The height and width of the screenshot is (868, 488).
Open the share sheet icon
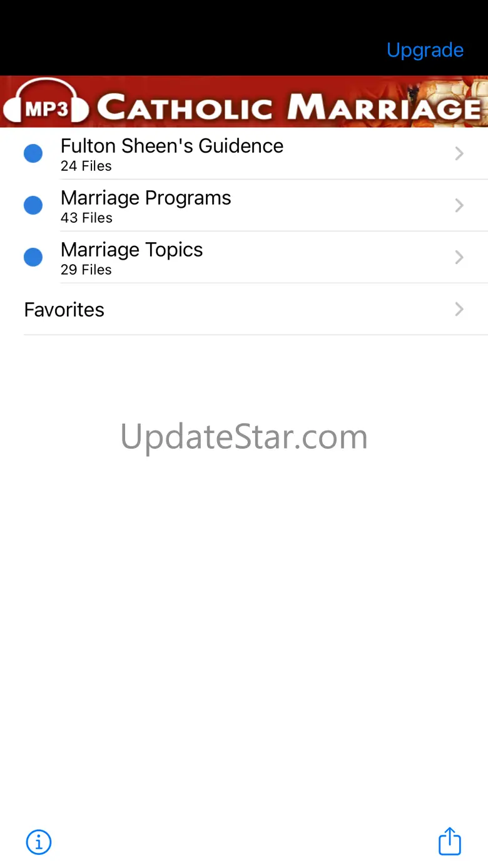coord(449,840)
